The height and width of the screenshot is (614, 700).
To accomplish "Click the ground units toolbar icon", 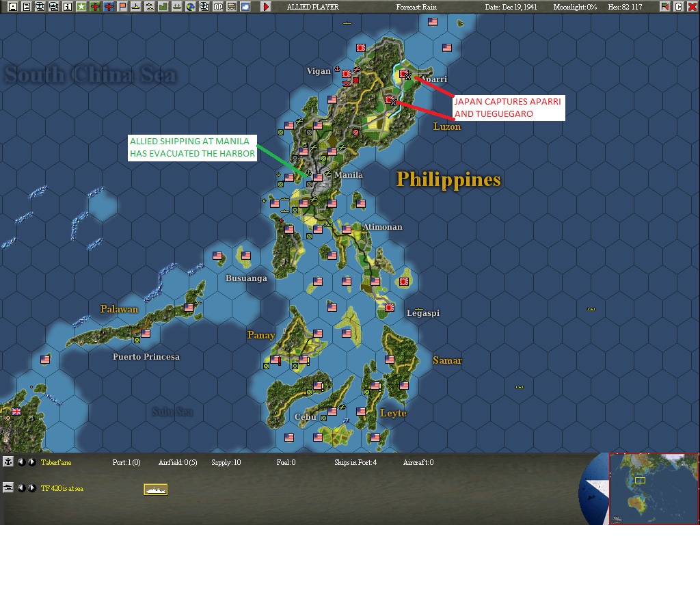I will pos(177,7).
